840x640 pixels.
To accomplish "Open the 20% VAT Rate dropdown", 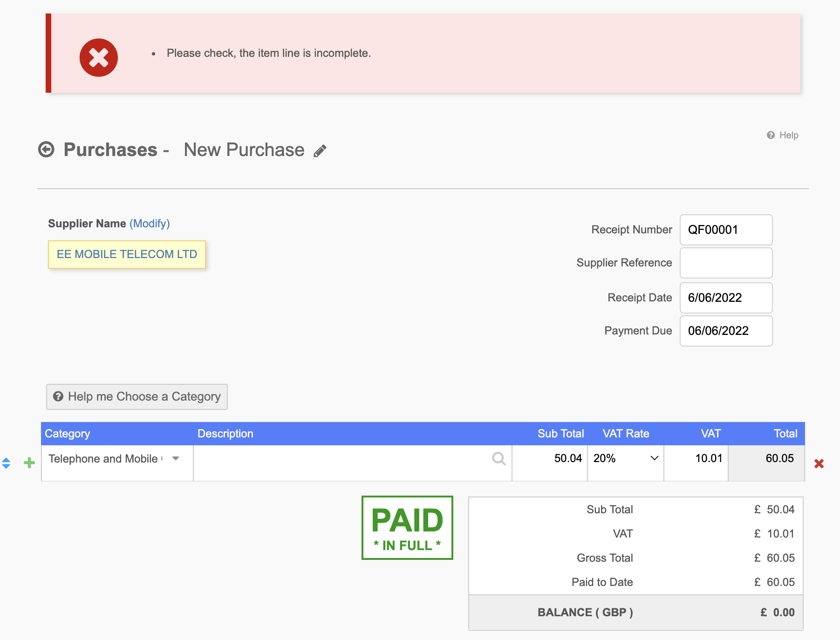I will [x=626, y=458].
